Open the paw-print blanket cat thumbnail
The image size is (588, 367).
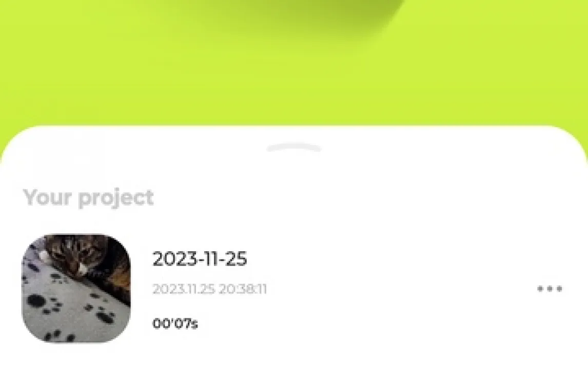coord(76,288)
